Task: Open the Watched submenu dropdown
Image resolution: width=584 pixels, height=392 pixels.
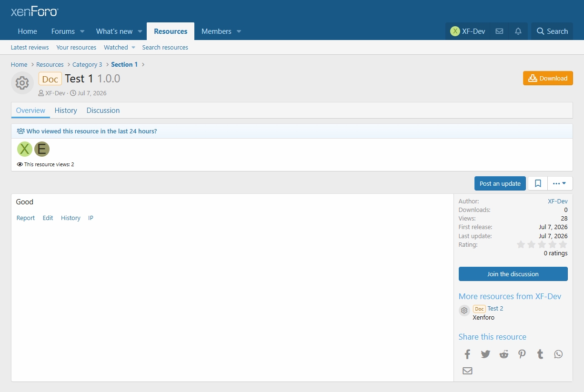Action: pos(133,47)
